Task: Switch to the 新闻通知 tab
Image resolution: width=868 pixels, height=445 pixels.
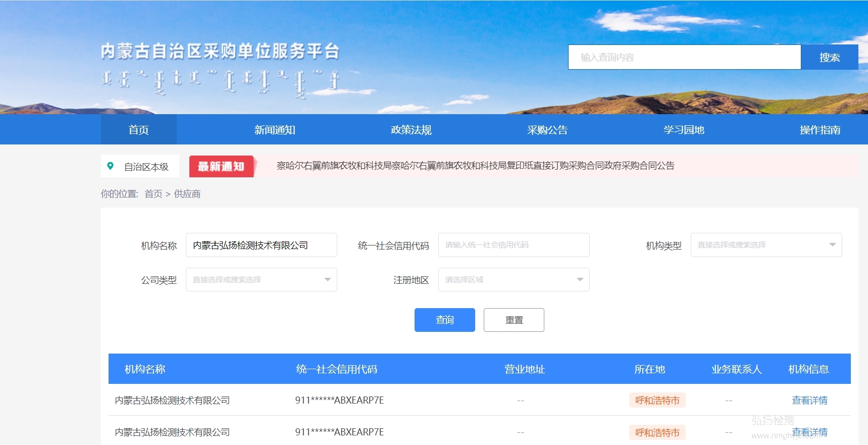Action: point(275,130)
